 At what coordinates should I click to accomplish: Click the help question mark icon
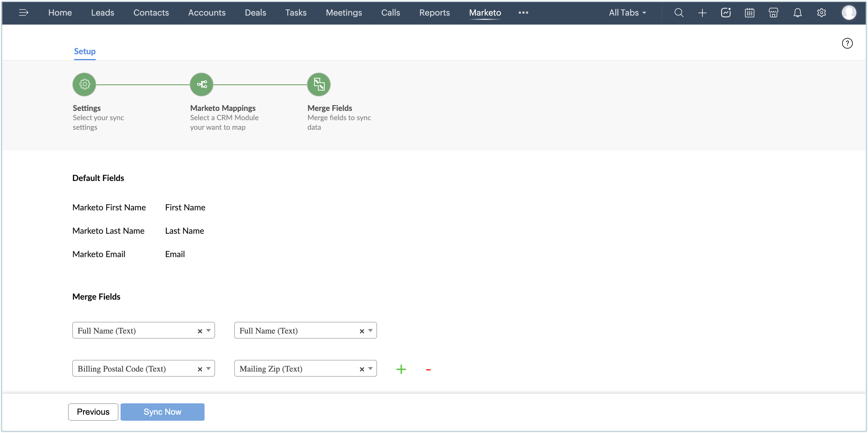tap(847, 43)
